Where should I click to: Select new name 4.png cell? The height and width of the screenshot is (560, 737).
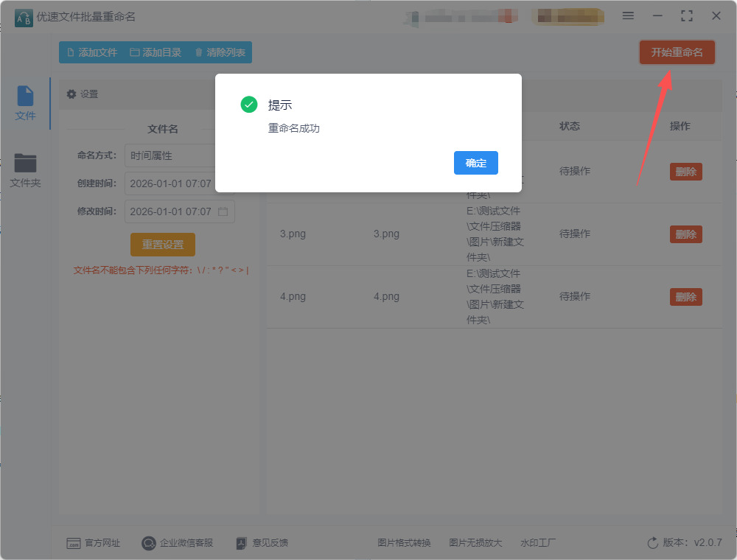point(386,296)
